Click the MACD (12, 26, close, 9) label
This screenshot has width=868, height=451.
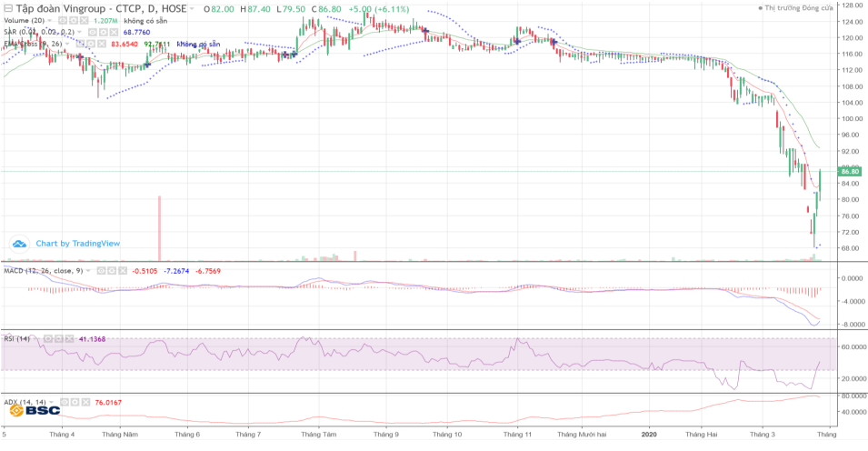pyautogui.click(x=44, y=271)
